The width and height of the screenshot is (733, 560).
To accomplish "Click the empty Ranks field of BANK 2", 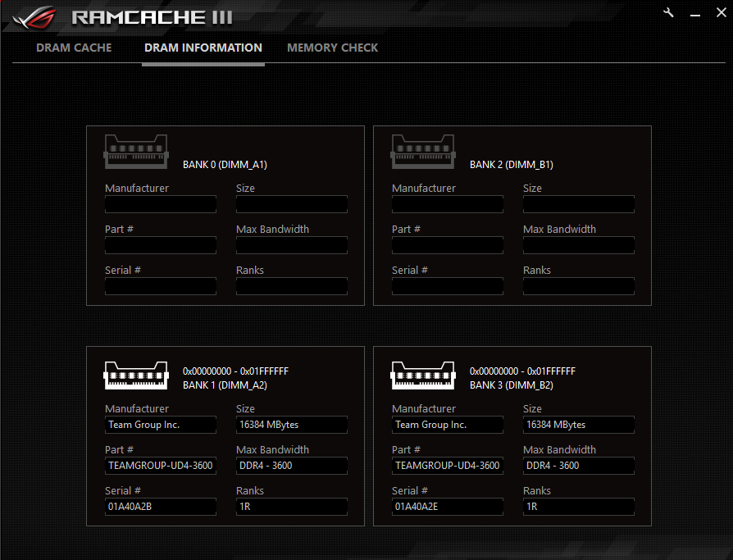I will 579,286.
